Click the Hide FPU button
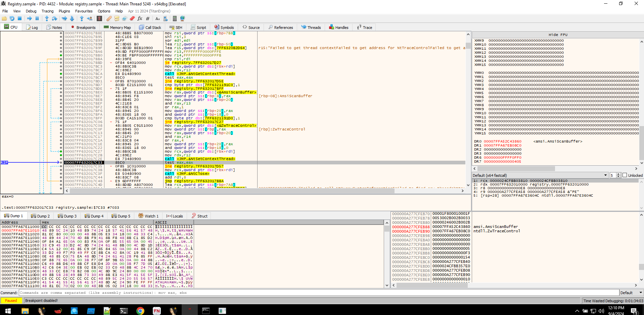Screen dimensions: 644x315 pyautogui.click(x=558, y=35)
